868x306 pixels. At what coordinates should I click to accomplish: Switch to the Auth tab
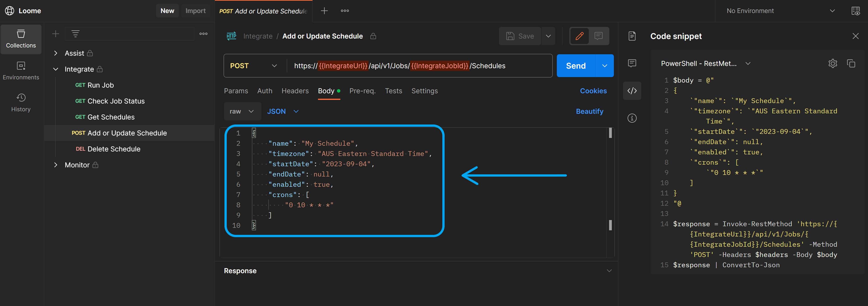point(265,91)
